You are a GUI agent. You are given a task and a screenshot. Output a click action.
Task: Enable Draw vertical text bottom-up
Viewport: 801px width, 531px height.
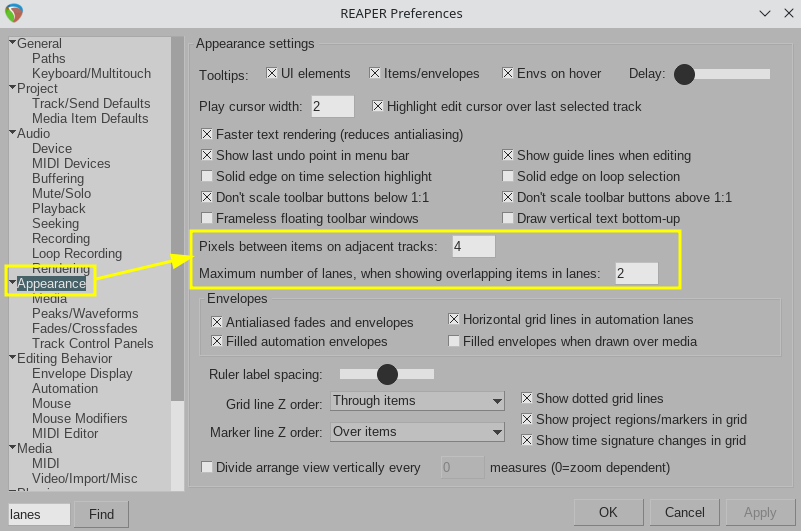507,218
